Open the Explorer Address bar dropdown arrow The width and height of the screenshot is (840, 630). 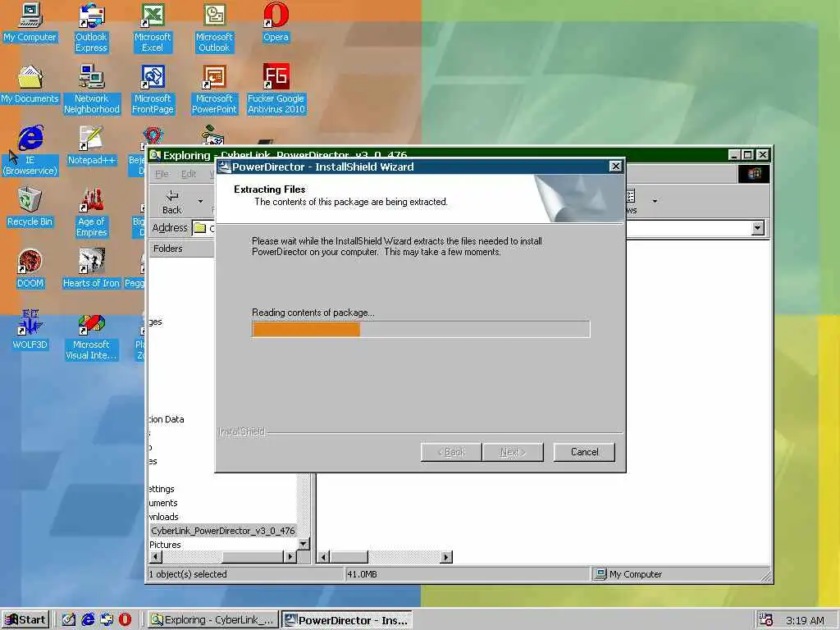(x=757, y=228)
